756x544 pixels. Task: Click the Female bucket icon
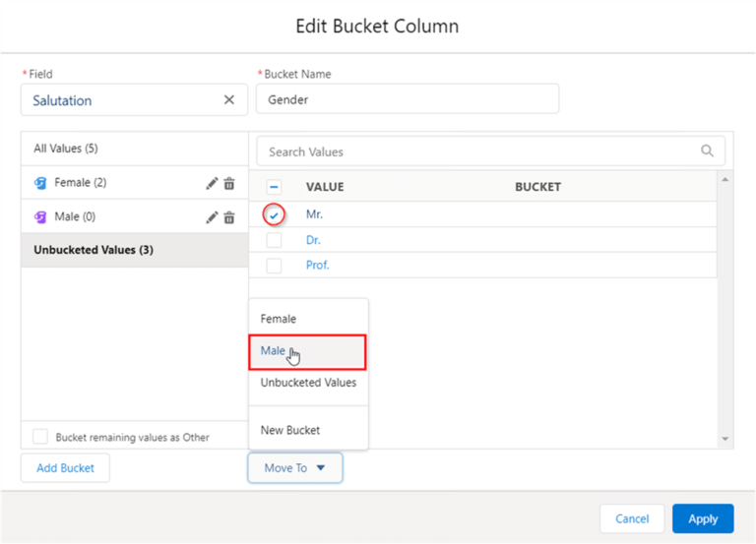pos(40,183)
